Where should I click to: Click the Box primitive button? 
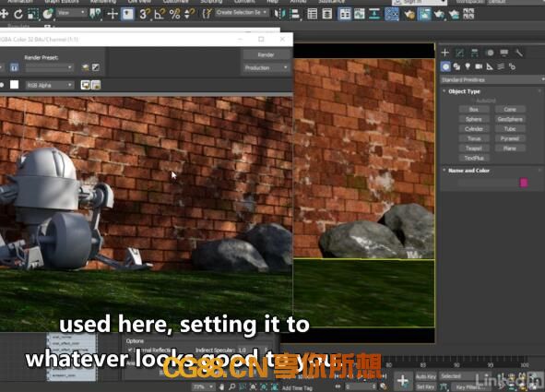pyautogui.click(x=474, y=110)
